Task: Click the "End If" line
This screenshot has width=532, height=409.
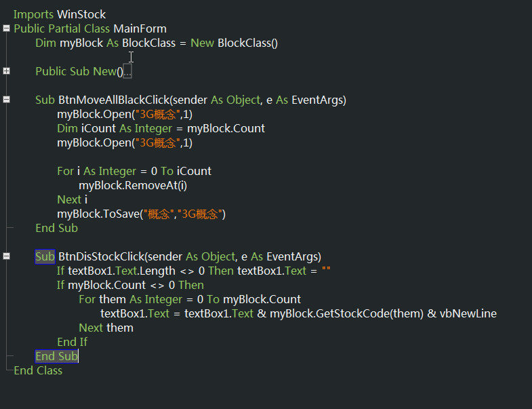Action: click(x=72, y=342)
